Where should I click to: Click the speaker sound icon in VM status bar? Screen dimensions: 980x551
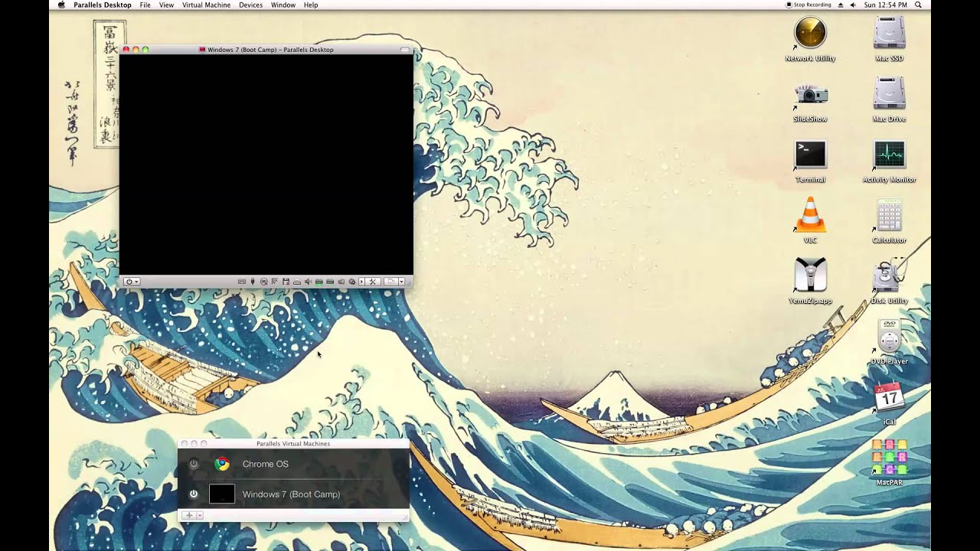308,282
